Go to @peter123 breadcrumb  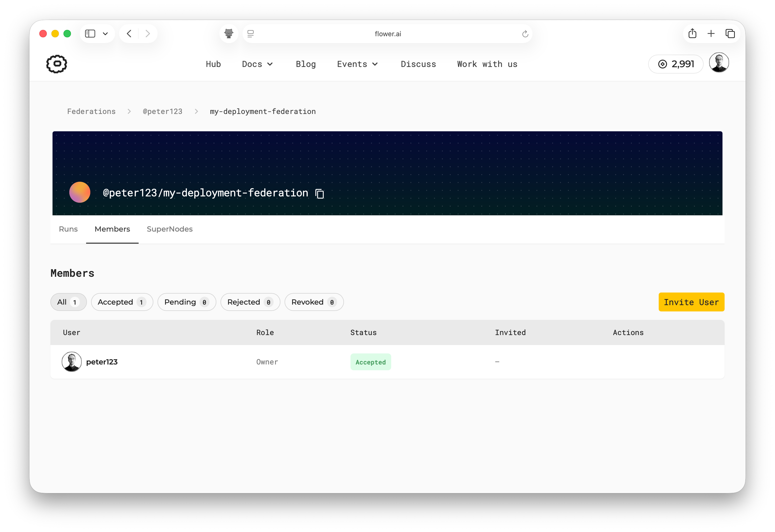point(163,111)
